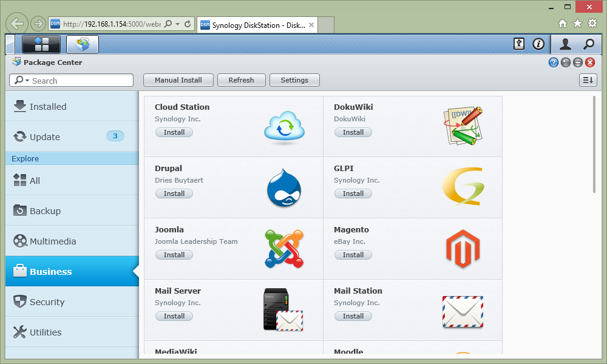Screen dimensions: 607x364
Task: Install Cloud Station package
Action: point(174,132)
